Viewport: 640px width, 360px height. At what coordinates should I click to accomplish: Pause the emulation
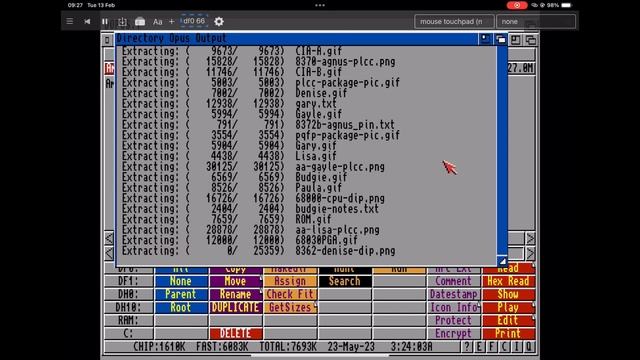point(105,21)
